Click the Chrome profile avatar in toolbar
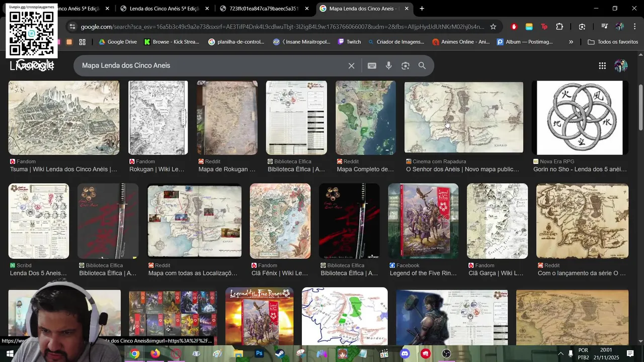 (620, 27)
